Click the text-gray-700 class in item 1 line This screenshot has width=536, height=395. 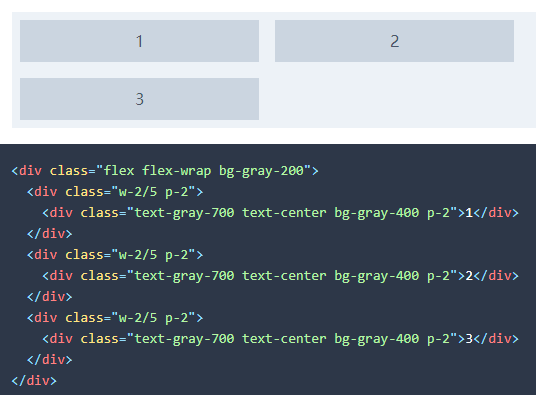click(x=184, y=213)
